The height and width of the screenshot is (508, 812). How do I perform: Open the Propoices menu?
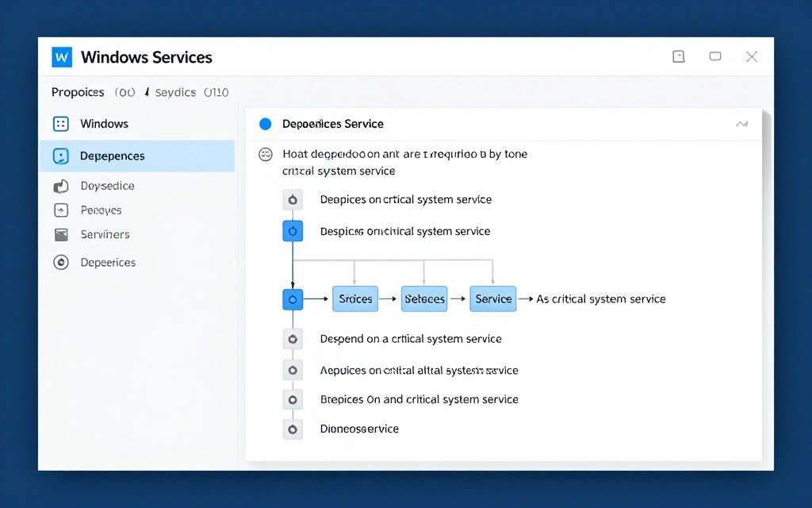(77, 92)
